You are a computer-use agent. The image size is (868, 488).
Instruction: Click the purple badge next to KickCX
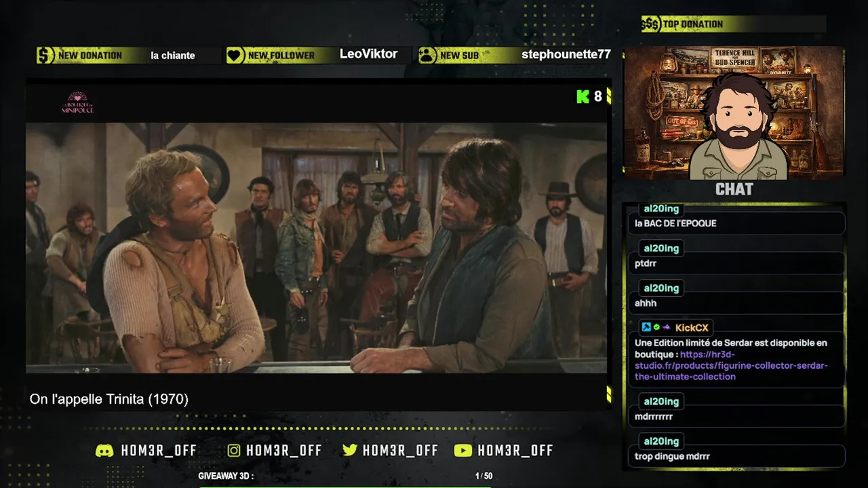click(x=666, y=327)
